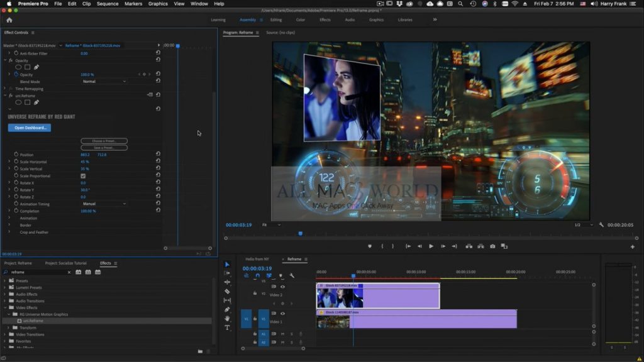This screenshot has height=362, width=644.
Task: Open the Fit zoom level dropdown
Action: tap(272, 225)
